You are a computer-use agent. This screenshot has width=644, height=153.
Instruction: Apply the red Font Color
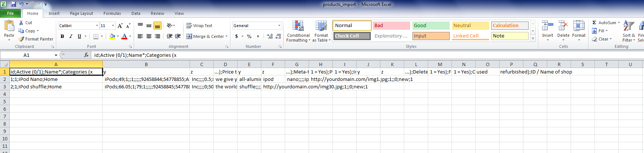point(124,36)
